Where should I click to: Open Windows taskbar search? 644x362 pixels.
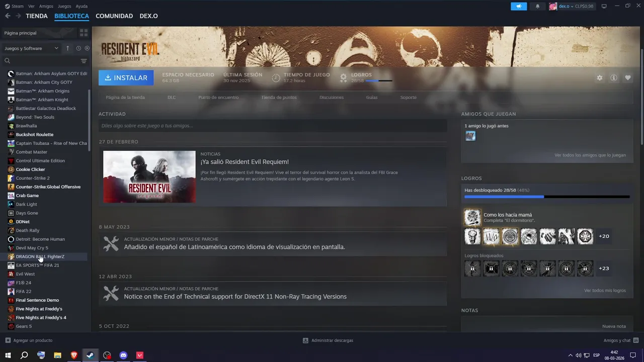[x=24, y=355]
